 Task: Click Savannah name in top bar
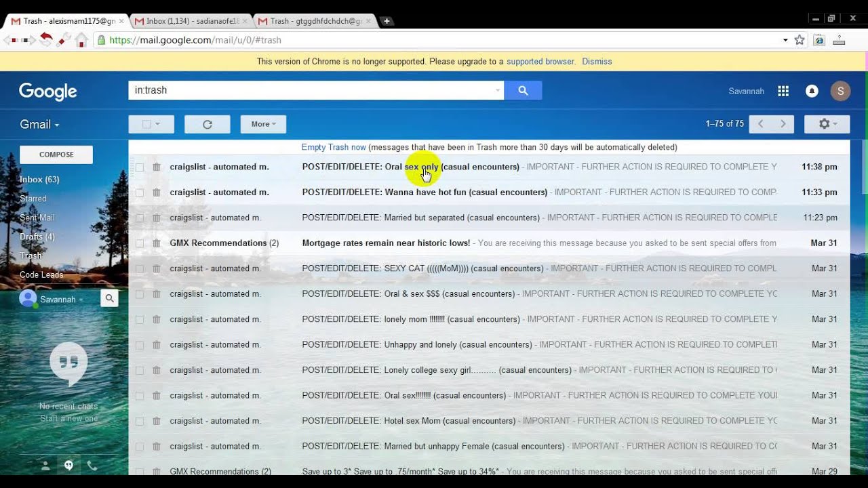pyautogui.click(x=746, y=91)
